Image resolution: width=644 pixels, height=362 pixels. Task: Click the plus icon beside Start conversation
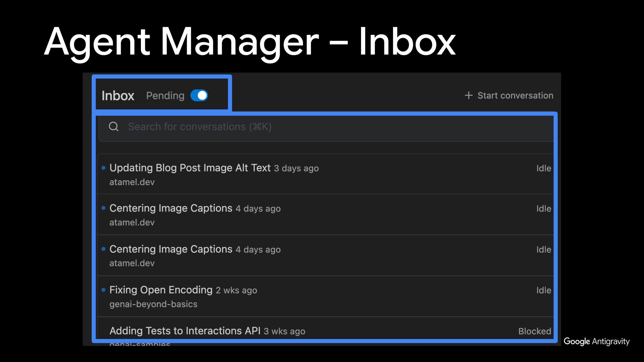[x=469, y=96]
